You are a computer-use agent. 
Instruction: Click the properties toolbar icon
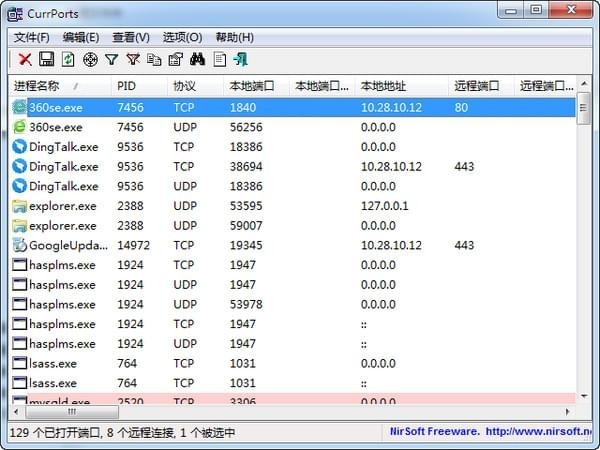[x=176, y=59]
